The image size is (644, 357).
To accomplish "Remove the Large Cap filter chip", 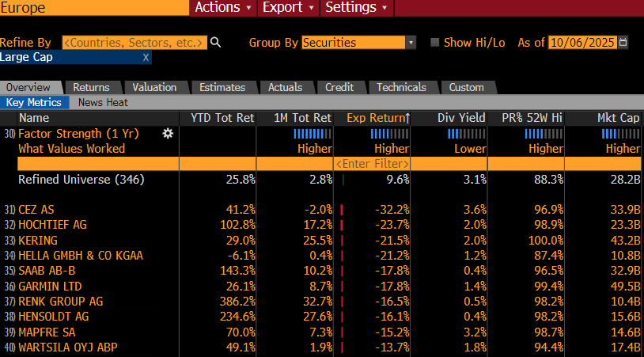I will tap(146, 58).
